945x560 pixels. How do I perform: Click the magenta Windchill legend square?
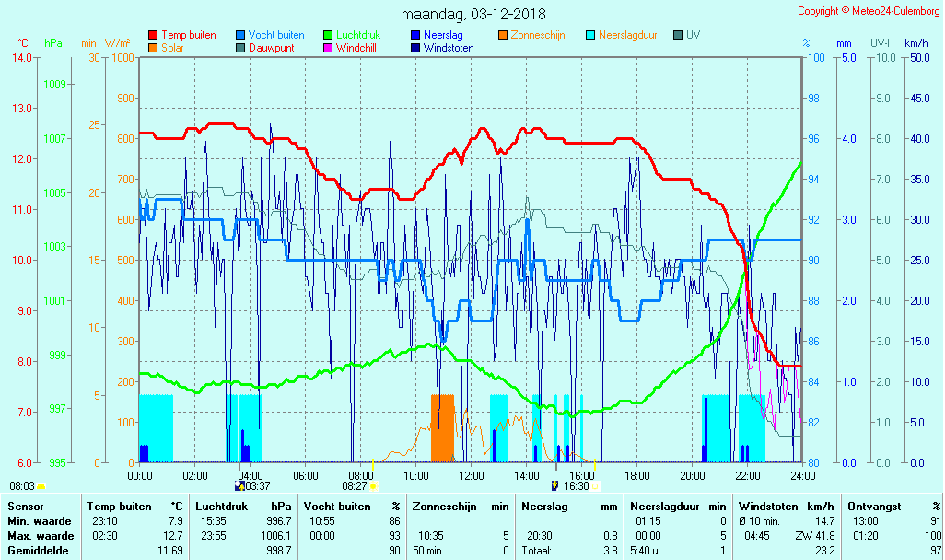[x=328, y=48]
